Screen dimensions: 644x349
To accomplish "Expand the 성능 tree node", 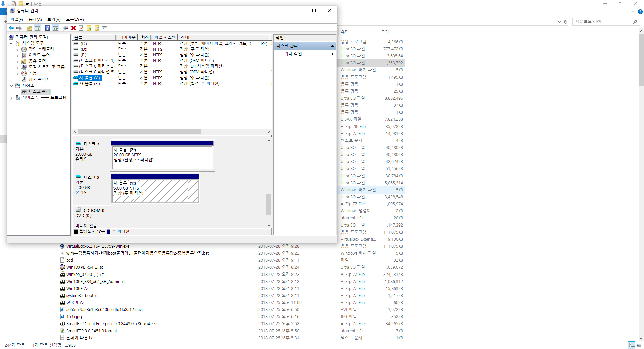I will [17, 73].
